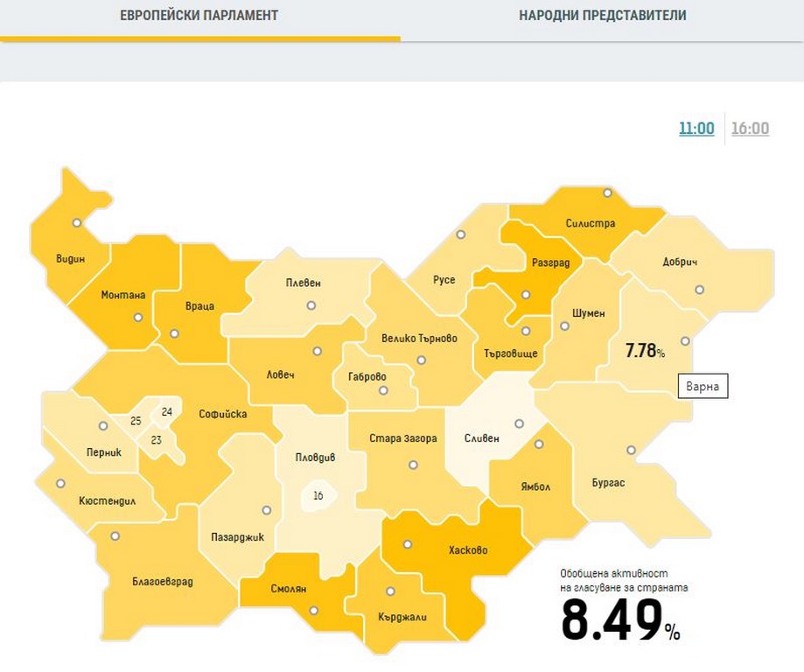
Task: Click the Варна city marker dot
Action: point(686,341)
